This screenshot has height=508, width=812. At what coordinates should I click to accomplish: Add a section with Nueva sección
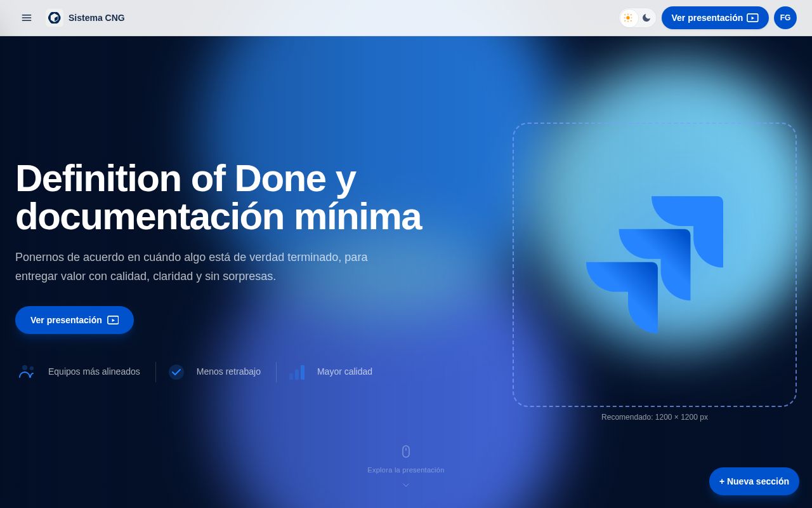tap(754, 481)
